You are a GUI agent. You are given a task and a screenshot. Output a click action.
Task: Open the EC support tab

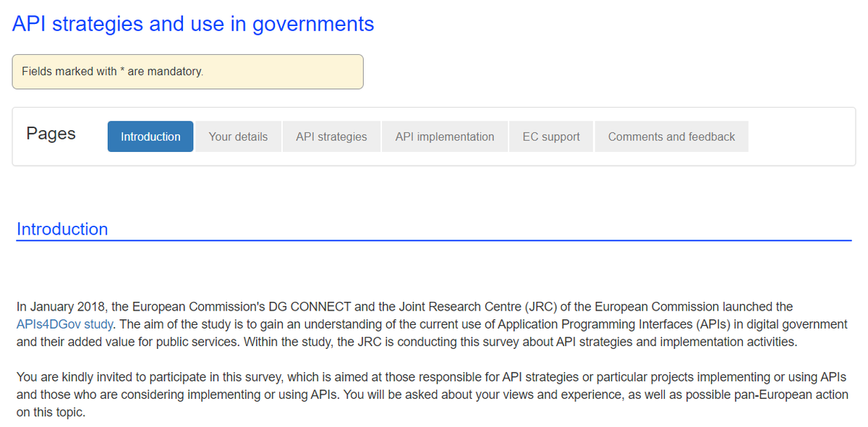(x=551, y=137)
